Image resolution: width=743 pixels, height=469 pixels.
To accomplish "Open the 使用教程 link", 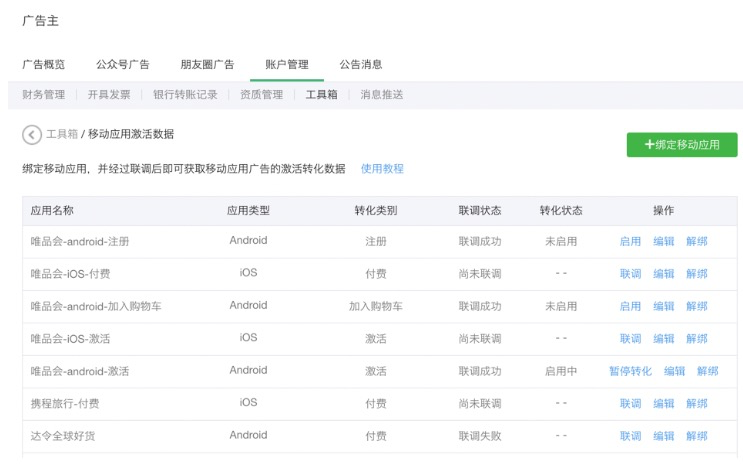I will click(382, 169).
